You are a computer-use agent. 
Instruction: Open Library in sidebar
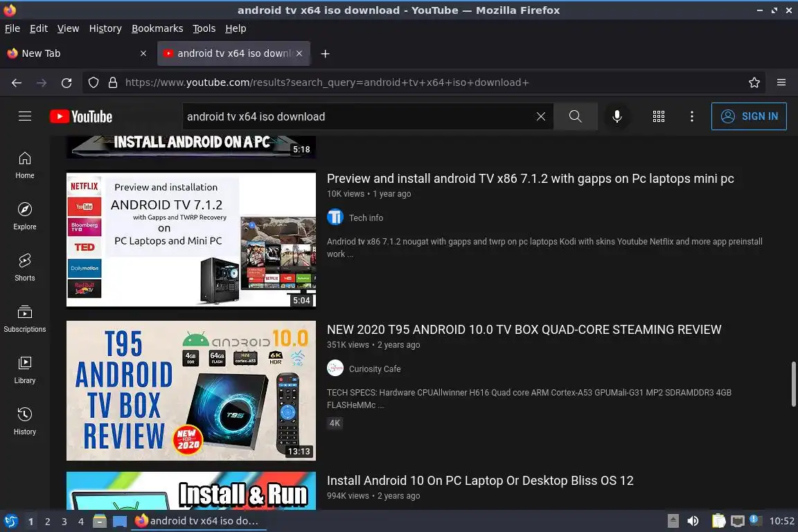pyautogui.click(x=24, y=370)
